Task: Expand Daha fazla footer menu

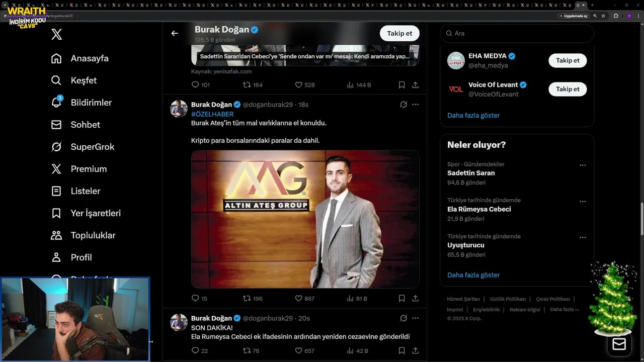Action: point(565,310)
